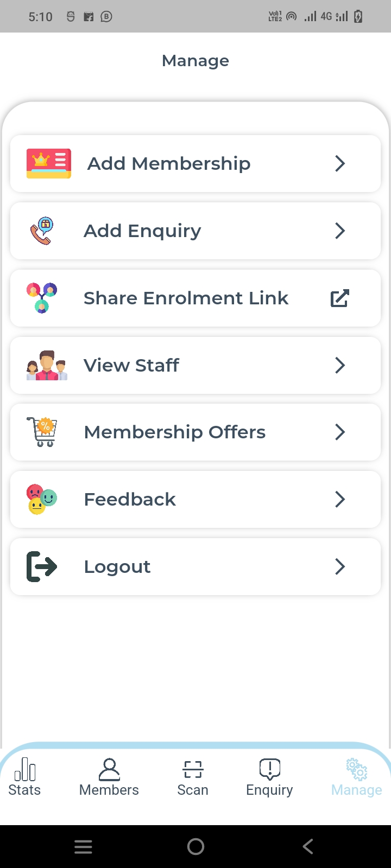
Task: Tap the enrolment link people icon
Action: point(42,298)
